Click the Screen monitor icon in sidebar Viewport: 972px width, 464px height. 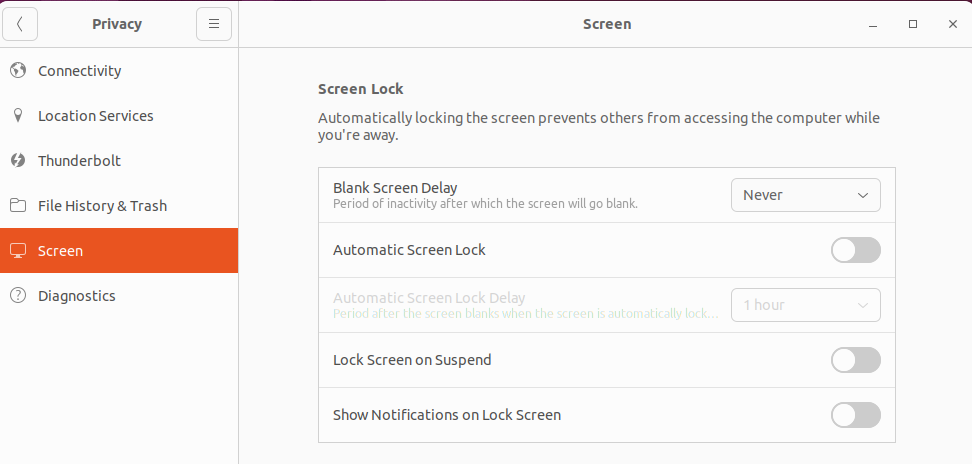tap(18, 251)
